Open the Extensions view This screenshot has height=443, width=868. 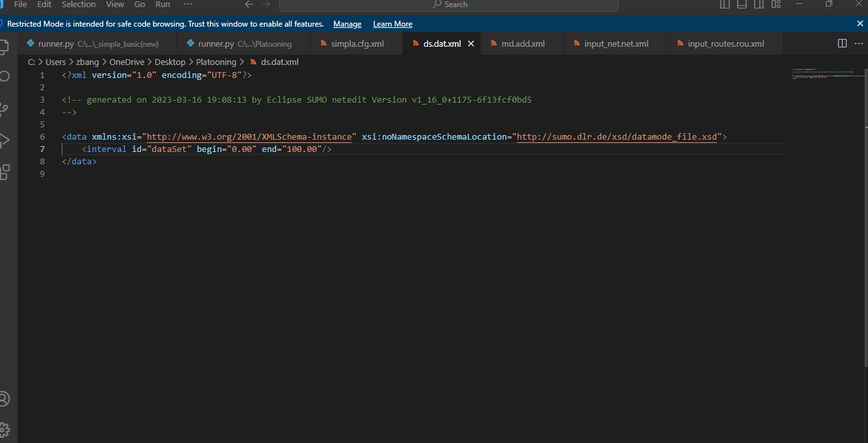4,171
